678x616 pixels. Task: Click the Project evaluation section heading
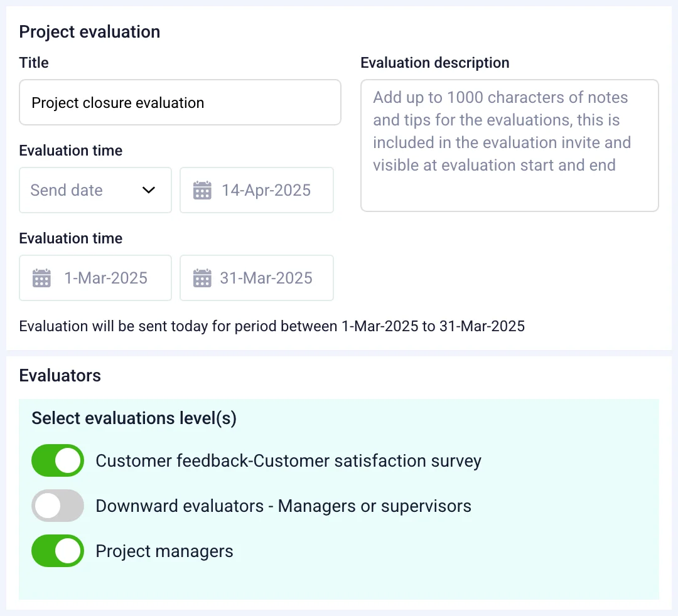click(x=89, y=31)
